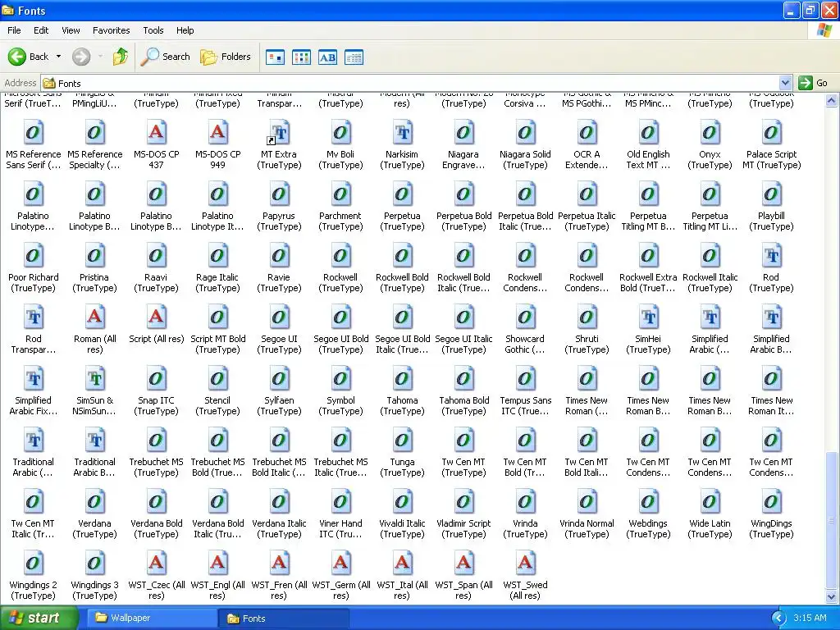Image resolution: width=840 pixels, height=630 pixels.
Task: Select the Narkisim (TrueType) font icon
Action: (x=402, y=132)
